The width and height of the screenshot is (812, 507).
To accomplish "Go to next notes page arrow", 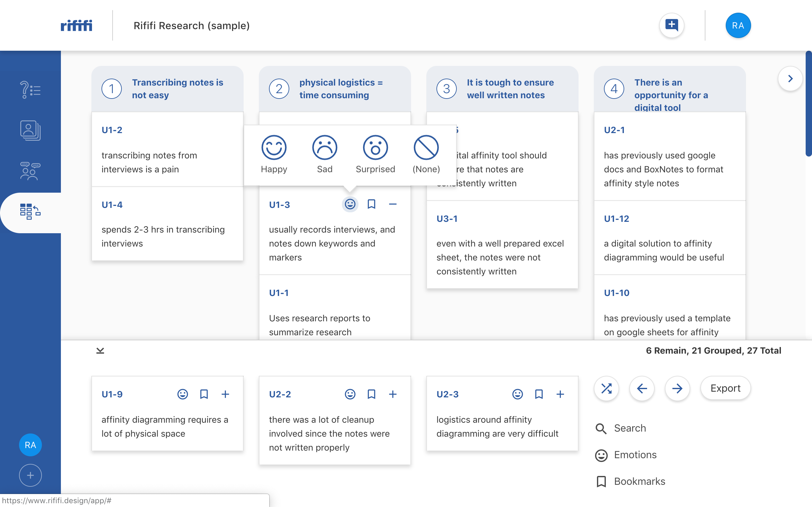I will point(677,388).
